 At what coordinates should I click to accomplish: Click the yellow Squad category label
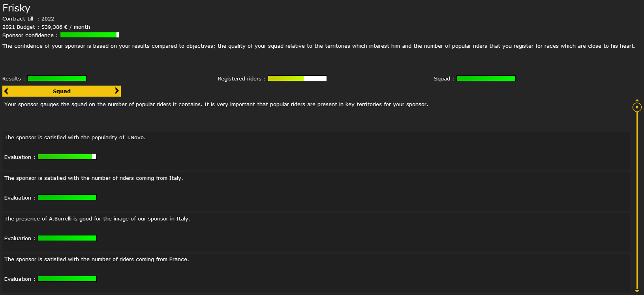pyautogui.click(x=62, y=91)
